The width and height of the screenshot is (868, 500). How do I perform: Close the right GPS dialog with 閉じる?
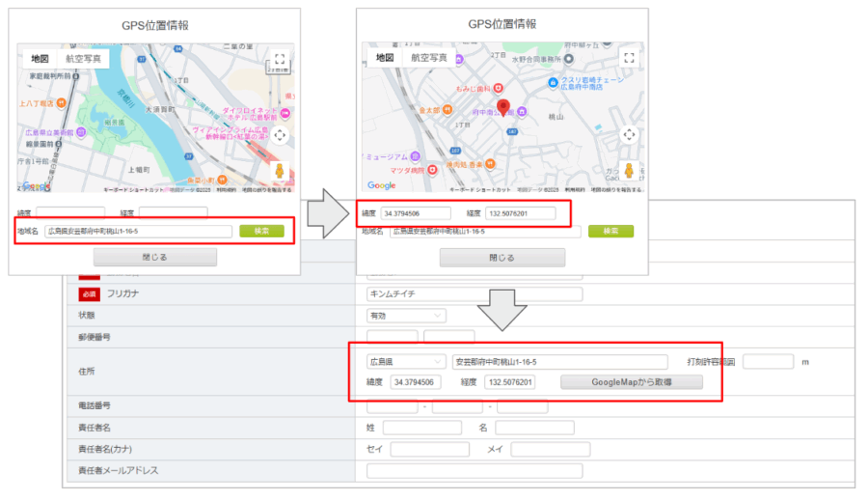pyautogui.click(x=502, y=258)
